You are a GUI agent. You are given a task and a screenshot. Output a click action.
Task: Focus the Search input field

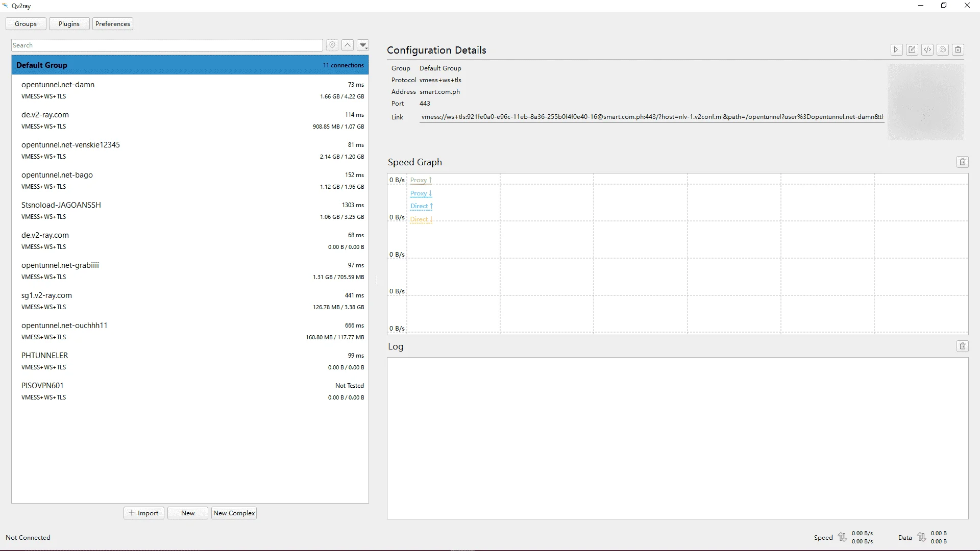click(x=167, y=45)
